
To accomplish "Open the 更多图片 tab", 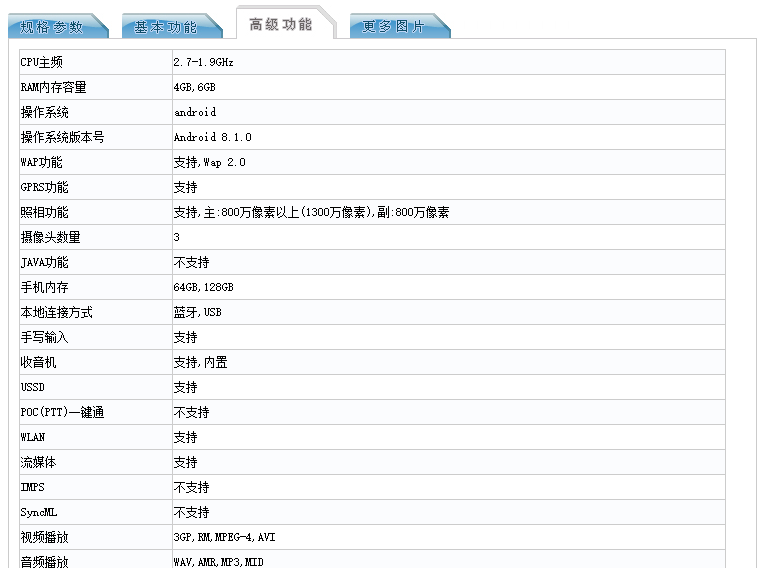I will (x=400, y=27).
